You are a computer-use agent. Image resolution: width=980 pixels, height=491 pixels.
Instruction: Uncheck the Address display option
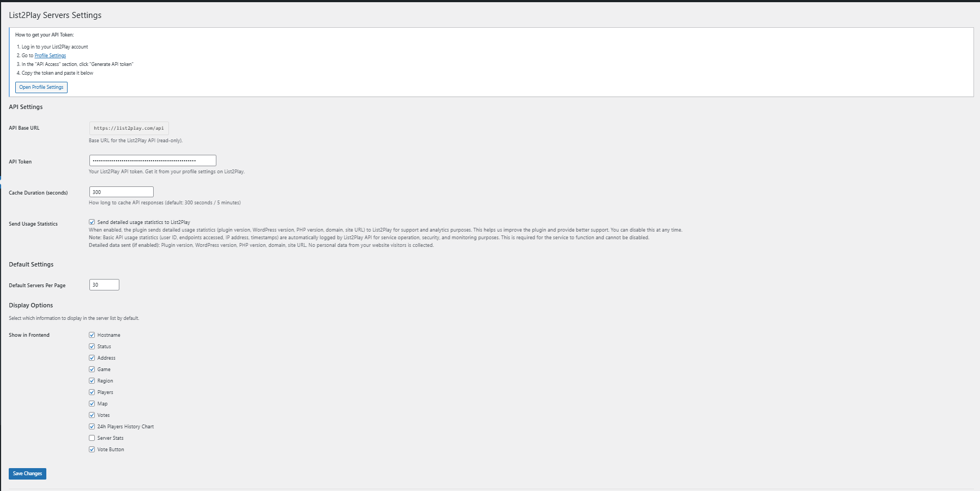tap(92, 358)
